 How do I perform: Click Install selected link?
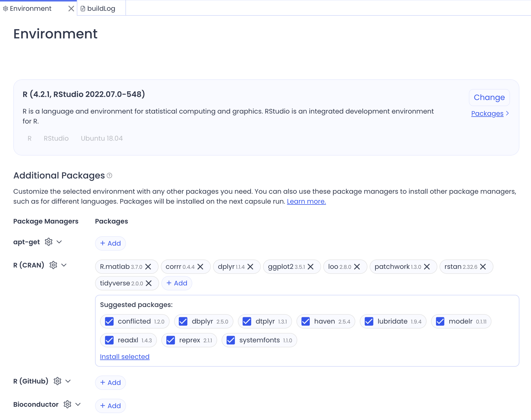pos(125,356)
